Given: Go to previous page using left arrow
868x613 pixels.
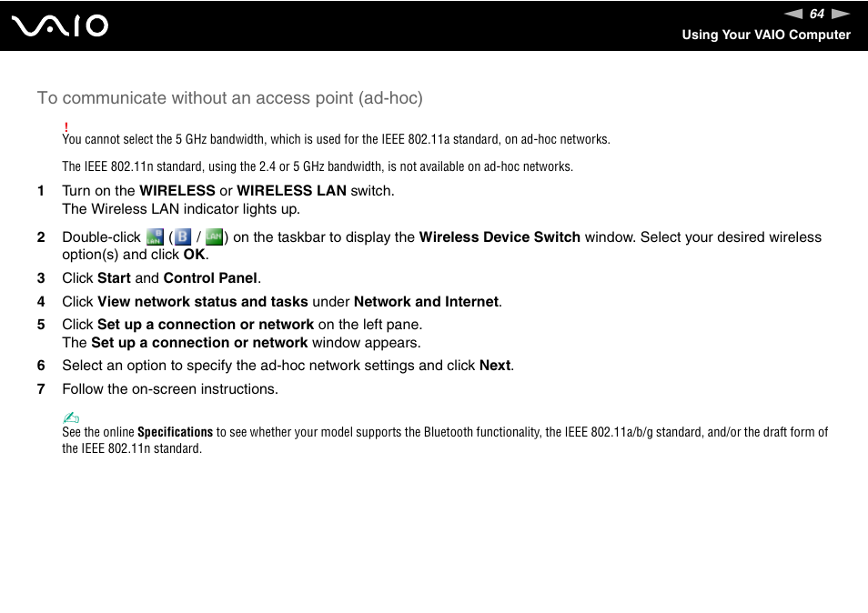Looking at the screenshot, I should [792, 14].
